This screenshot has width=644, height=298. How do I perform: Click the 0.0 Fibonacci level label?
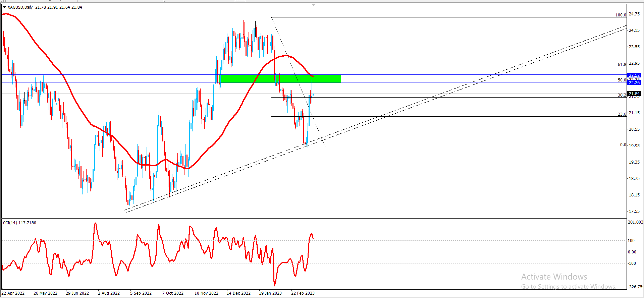click(623, 145)
